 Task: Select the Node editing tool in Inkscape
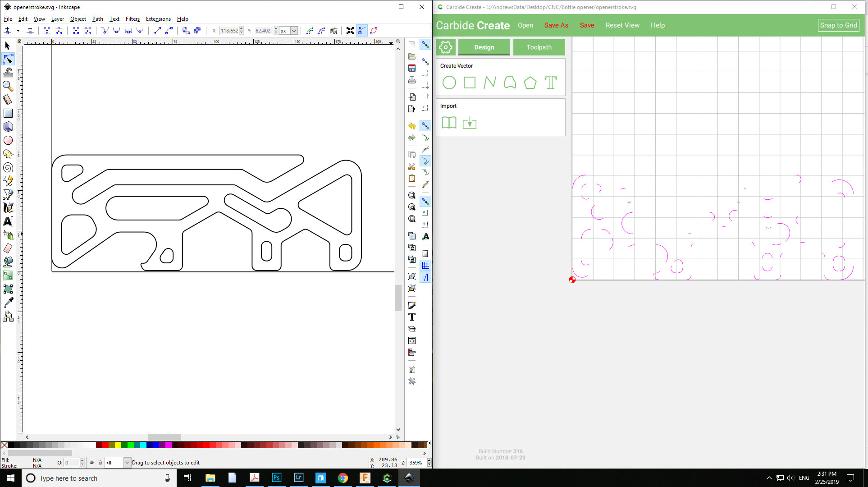tap(8, 59)
